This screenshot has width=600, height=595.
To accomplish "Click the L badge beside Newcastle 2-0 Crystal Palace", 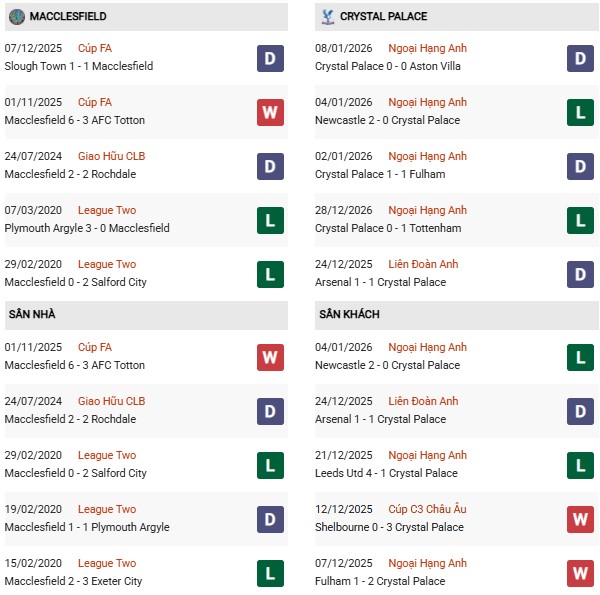I will tap(581, 112).
